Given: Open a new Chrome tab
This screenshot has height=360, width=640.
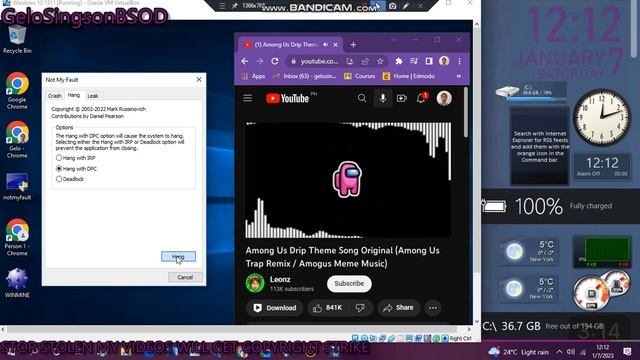Looking at the screenshot, I should point(353,44).
